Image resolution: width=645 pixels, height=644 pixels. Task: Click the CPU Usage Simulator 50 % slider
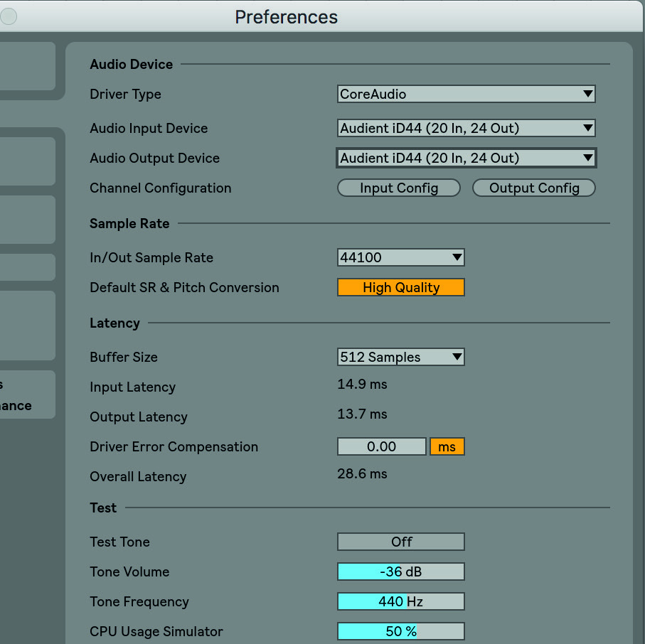pos(401,631)
